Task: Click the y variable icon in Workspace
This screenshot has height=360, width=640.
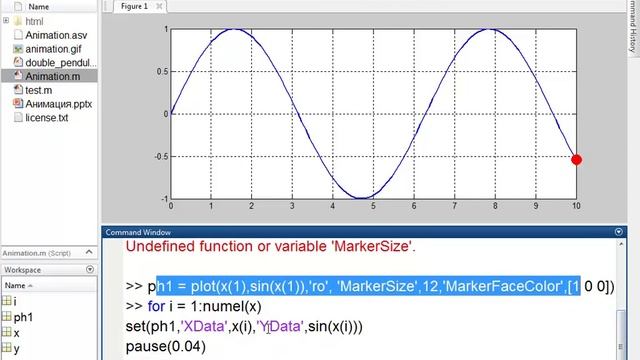Action: tap(7, 348)
